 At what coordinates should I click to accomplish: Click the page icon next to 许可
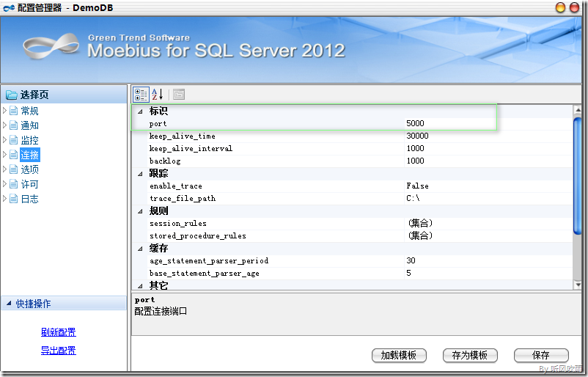13,184
